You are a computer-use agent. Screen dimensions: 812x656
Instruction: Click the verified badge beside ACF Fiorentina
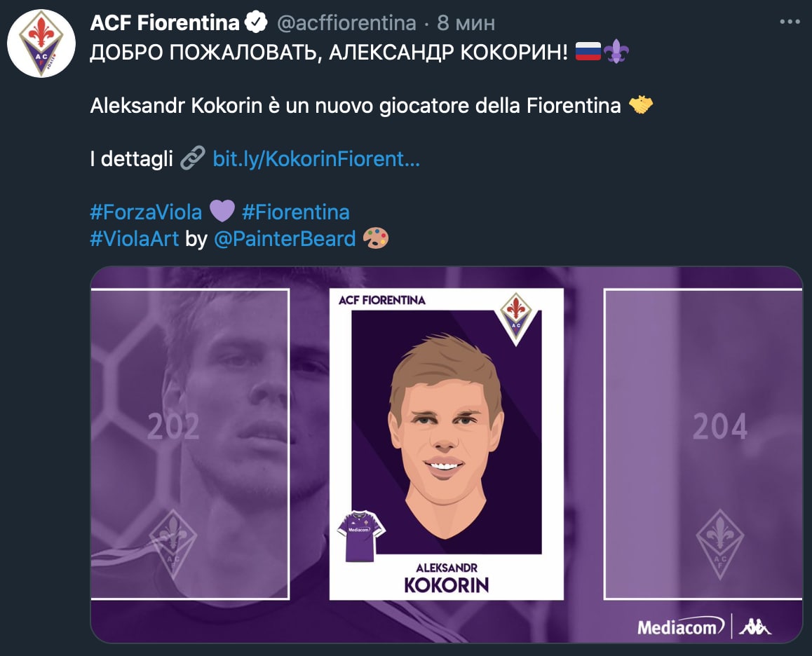coord(257,23)
